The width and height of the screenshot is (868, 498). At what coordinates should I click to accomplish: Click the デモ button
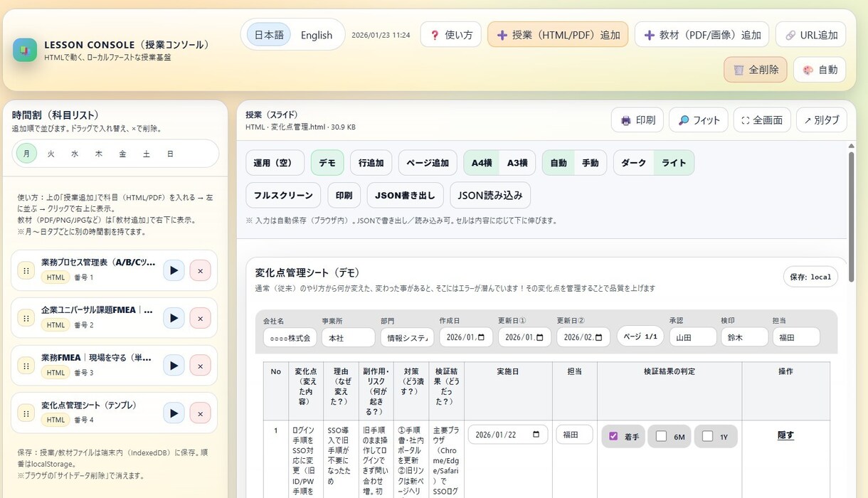pos(327,163)
